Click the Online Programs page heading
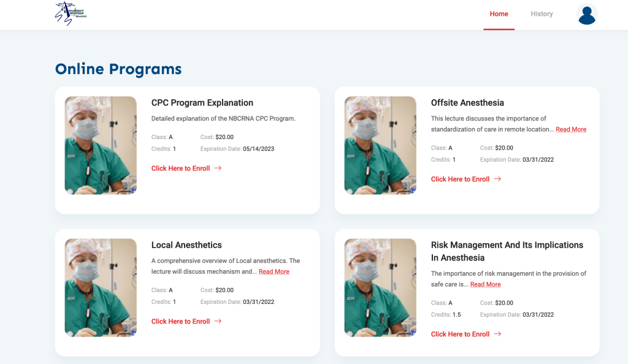The height and width of the screenshot is (364, 628). [120, 69]
